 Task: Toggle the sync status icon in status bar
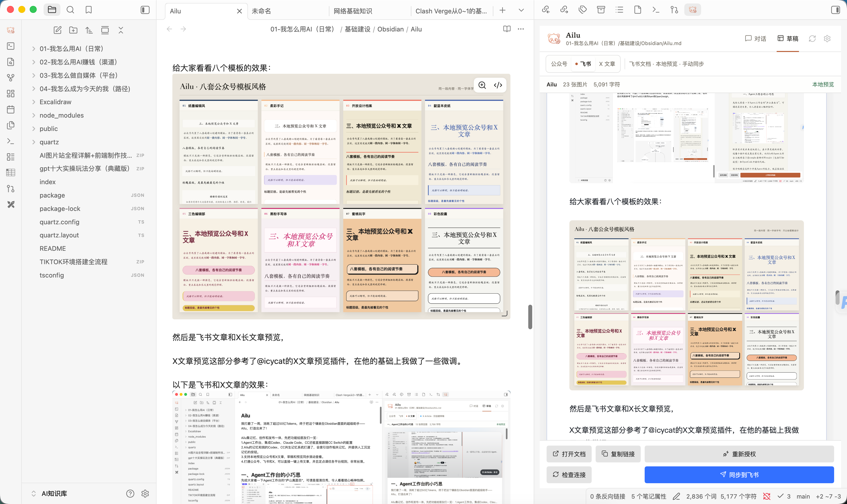[767, 497]
